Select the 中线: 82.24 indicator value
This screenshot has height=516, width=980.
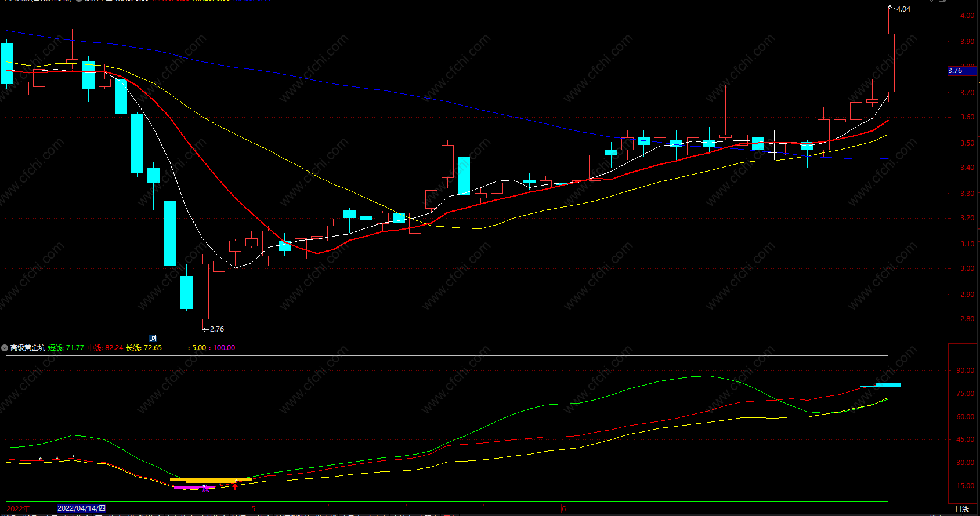(x=106, y=348)
